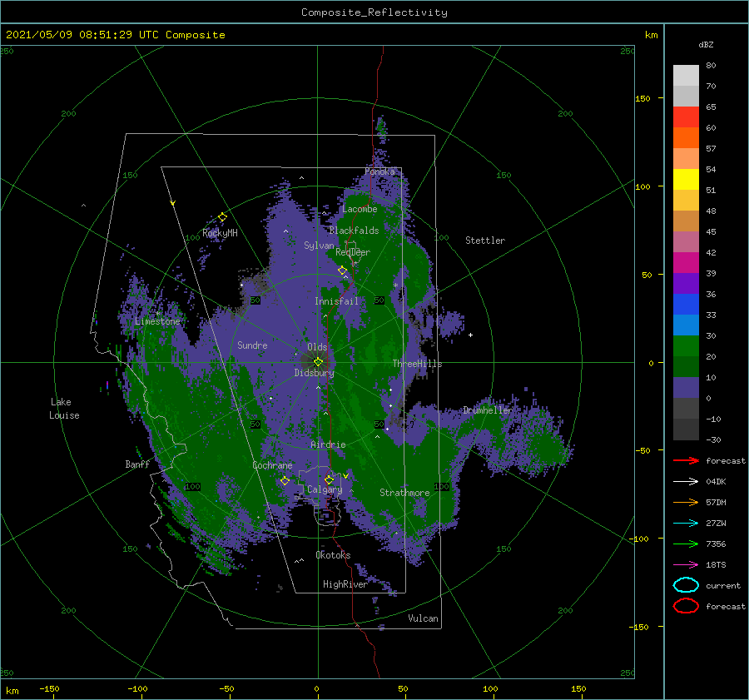749x700 pixels.
Task: Click the Ponoka city label
Action: [x=379, y=171]
